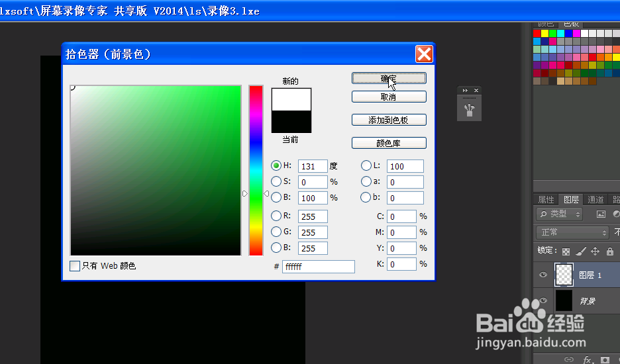Click the Y yellow percent field
This screenshot has width=620, height=364.
tap(401, 248)
